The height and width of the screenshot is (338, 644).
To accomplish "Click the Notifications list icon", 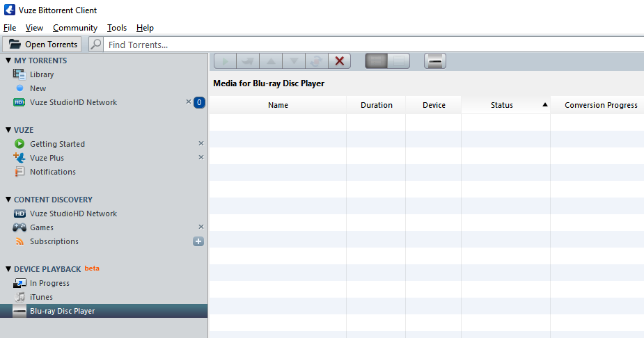I will (x=19, y=172).
